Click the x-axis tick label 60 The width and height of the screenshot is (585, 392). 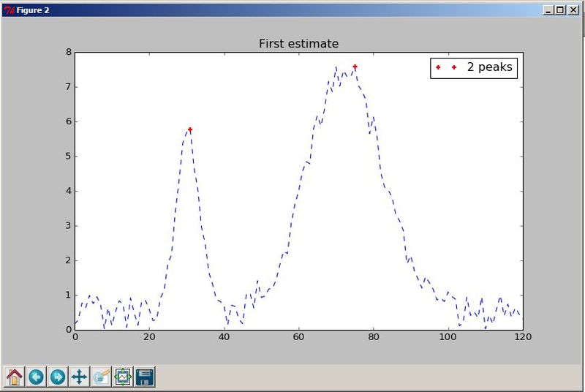pos(298,337)
